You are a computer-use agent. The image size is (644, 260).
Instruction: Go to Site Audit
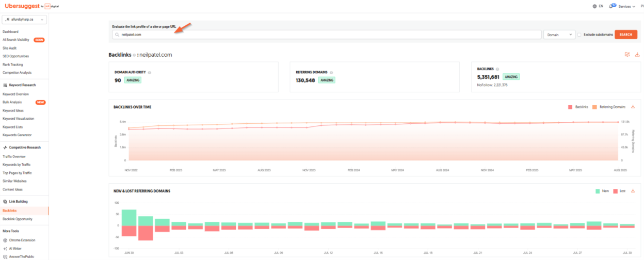(x=9, y=48)
